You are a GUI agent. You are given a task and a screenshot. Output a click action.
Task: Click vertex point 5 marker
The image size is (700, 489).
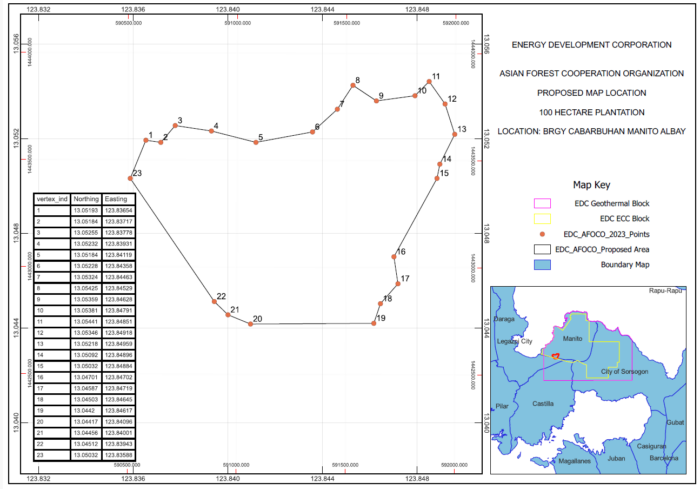(256, 143)
